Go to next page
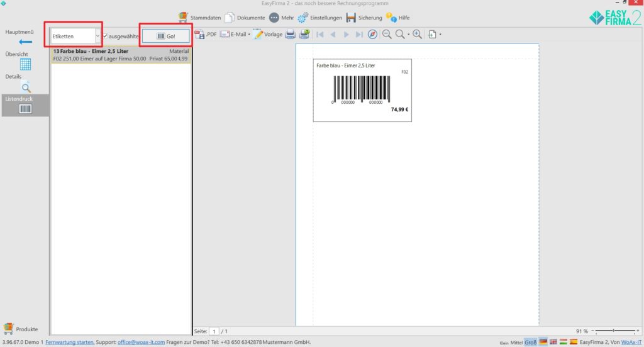The width and height of the screenshot is (644, 347). point(347,35)
